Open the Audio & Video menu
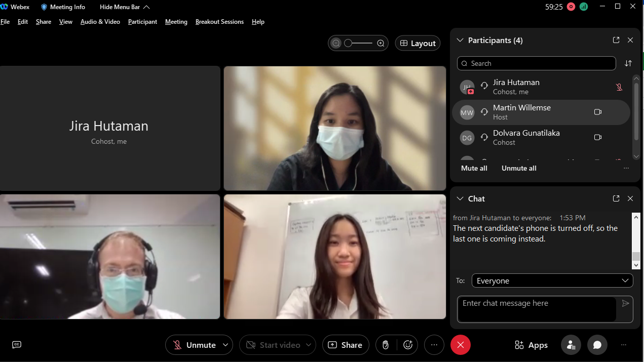 coord(100,22)
